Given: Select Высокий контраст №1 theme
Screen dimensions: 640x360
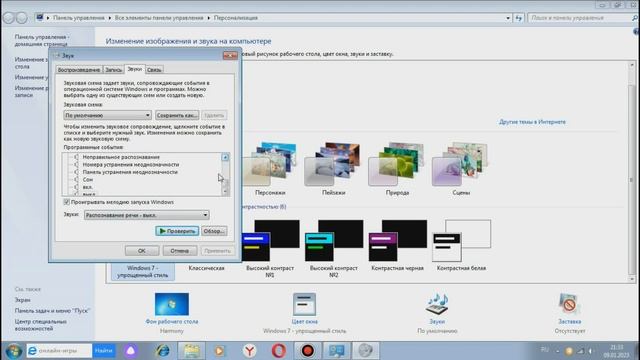Looking at the screenshot, I should (270, 249).
